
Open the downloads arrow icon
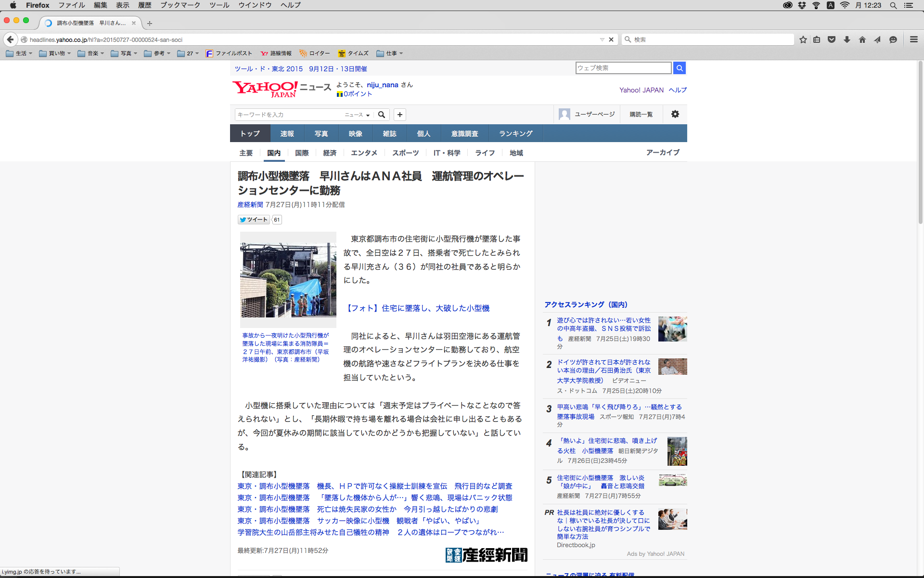(847, 39)
